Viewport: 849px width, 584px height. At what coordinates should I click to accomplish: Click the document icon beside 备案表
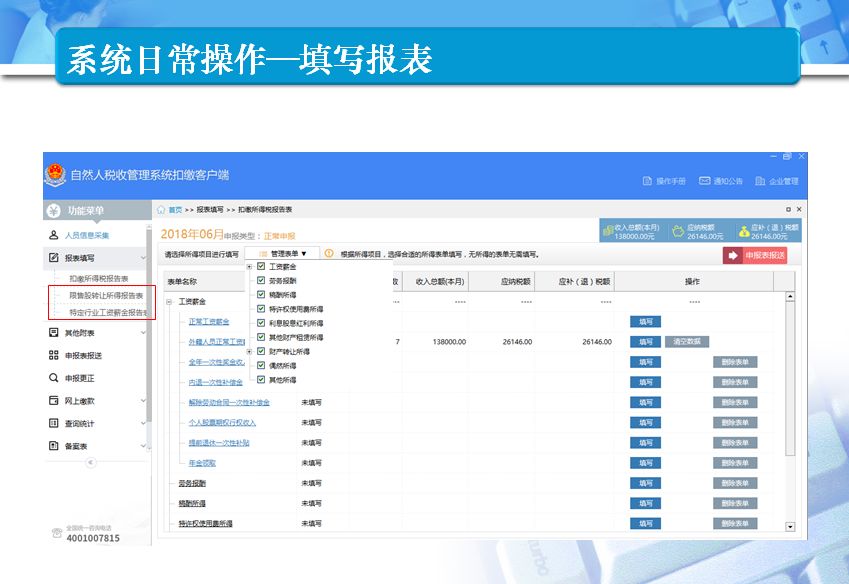(x=54, y=446)
